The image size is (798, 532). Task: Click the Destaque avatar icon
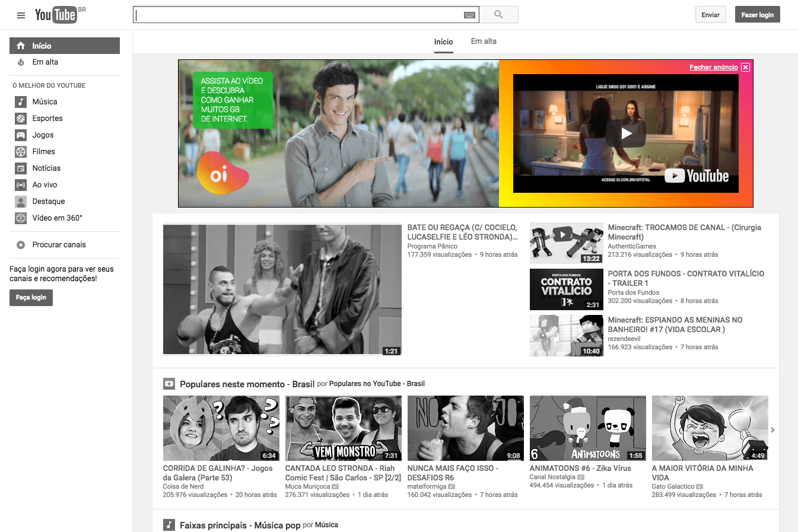pos(21,202)
